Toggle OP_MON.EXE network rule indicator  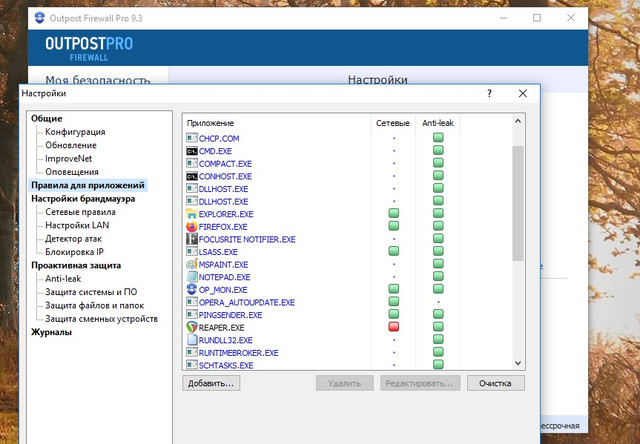393,289
